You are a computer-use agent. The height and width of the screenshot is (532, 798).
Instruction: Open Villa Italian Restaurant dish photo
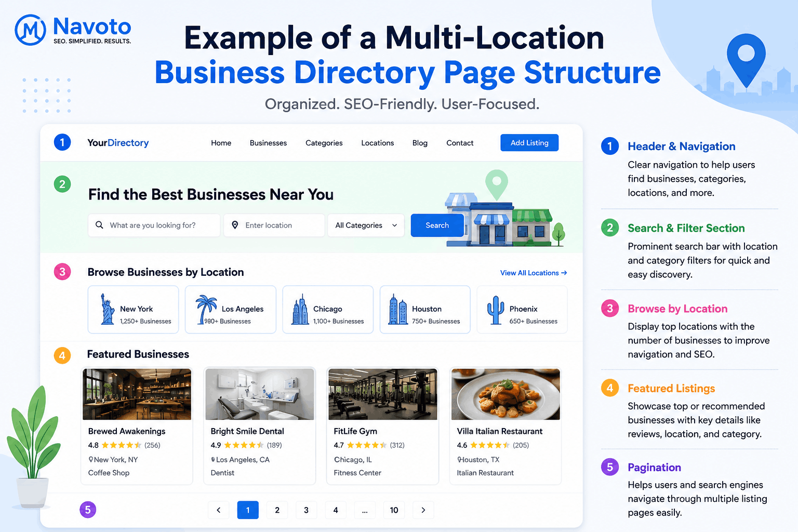point(506,394)
